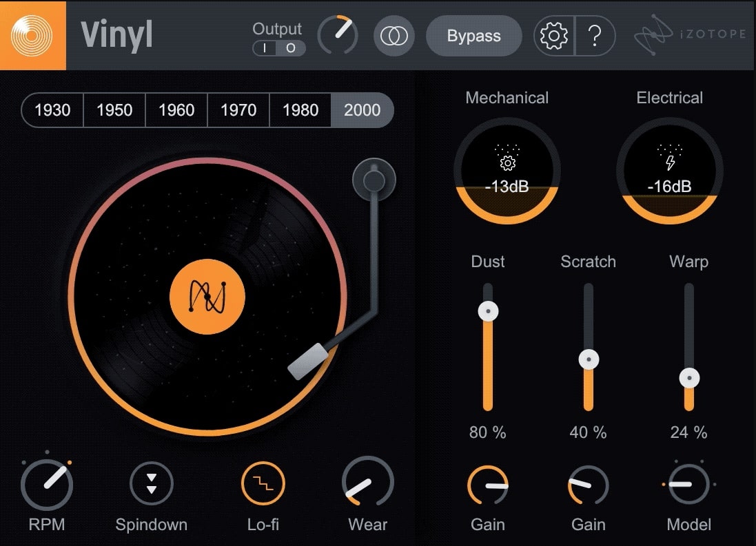The height and width of the screenshot is (546, 756).
Task: Click the Electrical noise lightning icon
Action: point(669,163)
